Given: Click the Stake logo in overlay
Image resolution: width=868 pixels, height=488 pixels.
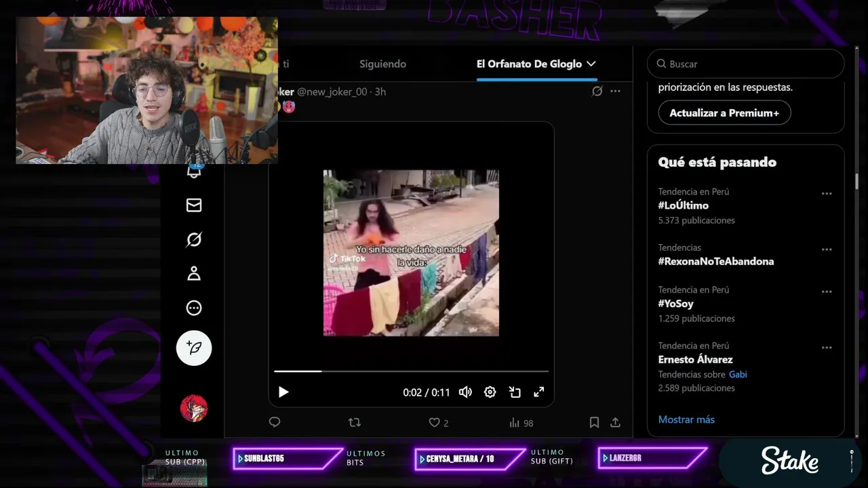Looking at the screenshot, I should pyautogui.click(x=789, y=461).
